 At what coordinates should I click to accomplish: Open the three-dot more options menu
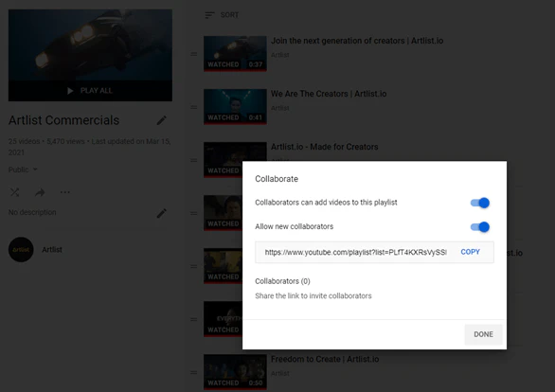pos(64,192)
